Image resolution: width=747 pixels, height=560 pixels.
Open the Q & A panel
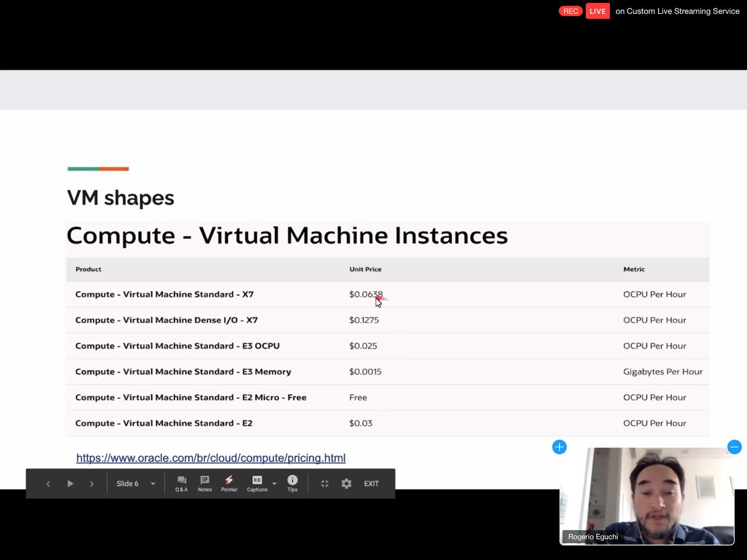click(181, 483)
